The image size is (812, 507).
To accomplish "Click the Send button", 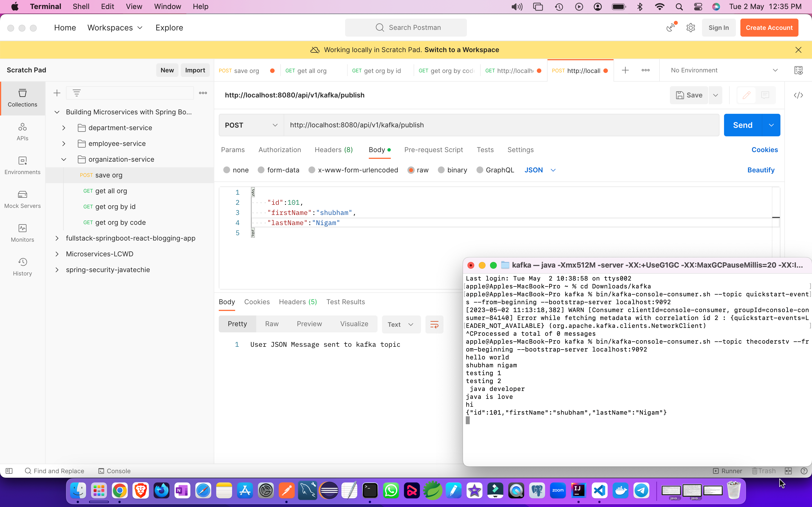I will [743, 125].
